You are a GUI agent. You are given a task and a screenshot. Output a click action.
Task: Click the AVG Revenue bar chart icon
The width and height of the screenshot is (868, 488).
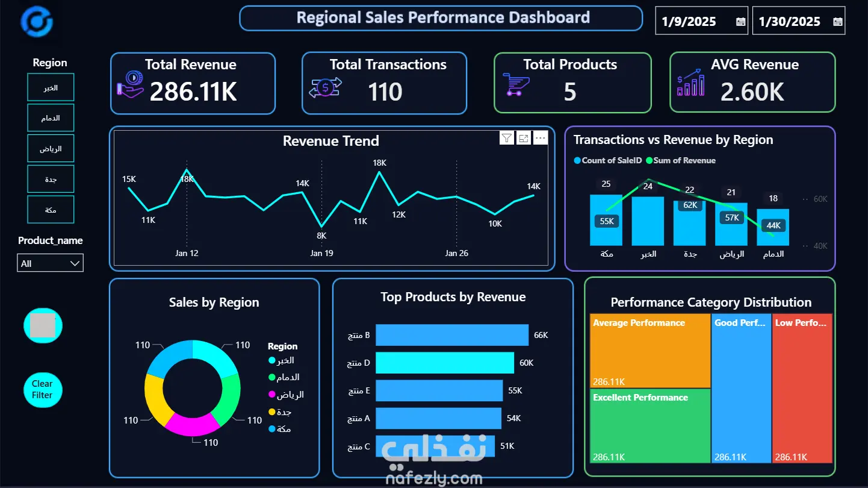690,83
